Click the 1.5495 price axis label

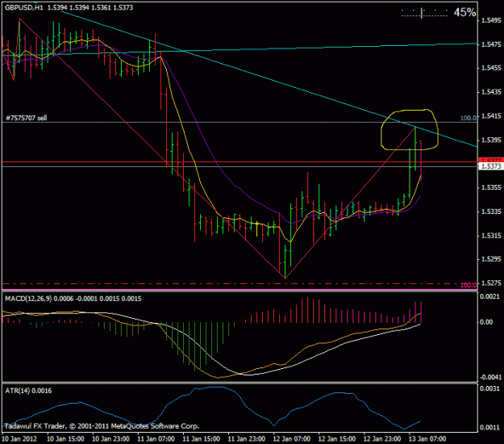(x=491, y=20)
